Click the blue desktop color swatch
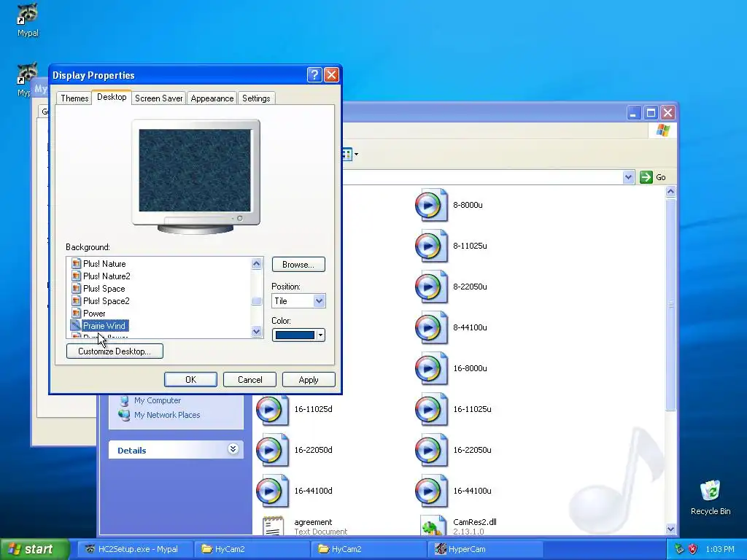The width and height of the screenshot is (747, 560). [x=295, y=335]
